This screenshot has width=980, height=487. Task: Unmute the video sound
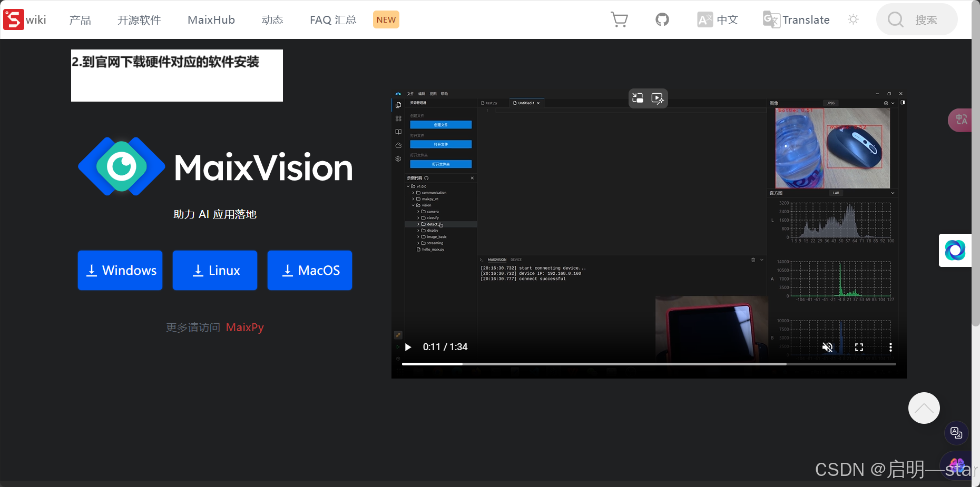(x=828, y=347)
